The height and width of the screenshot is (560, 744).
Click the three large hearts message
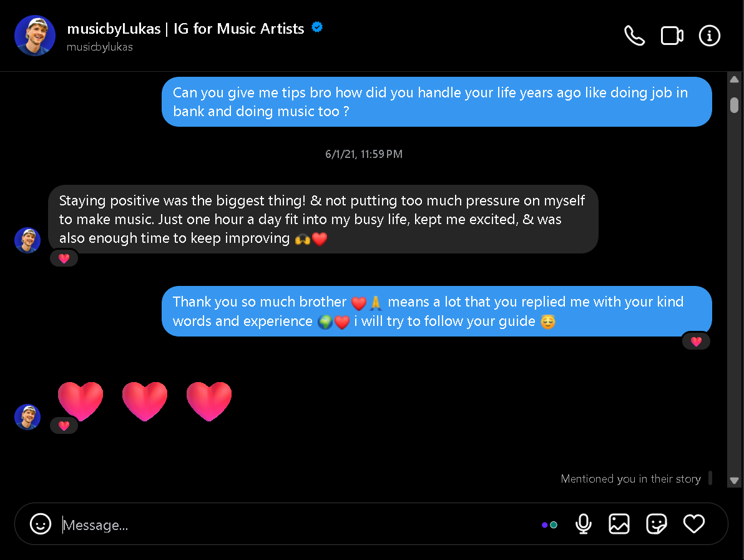pos(145,401)
